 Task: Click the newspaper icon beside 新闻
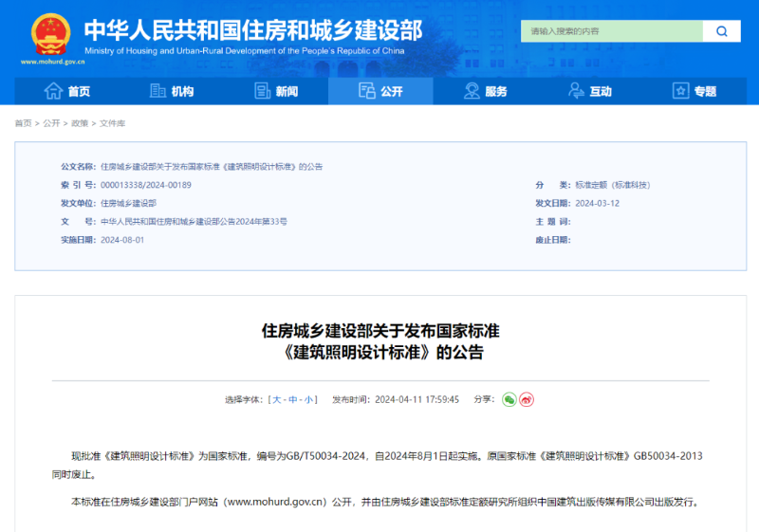(263, 91)
